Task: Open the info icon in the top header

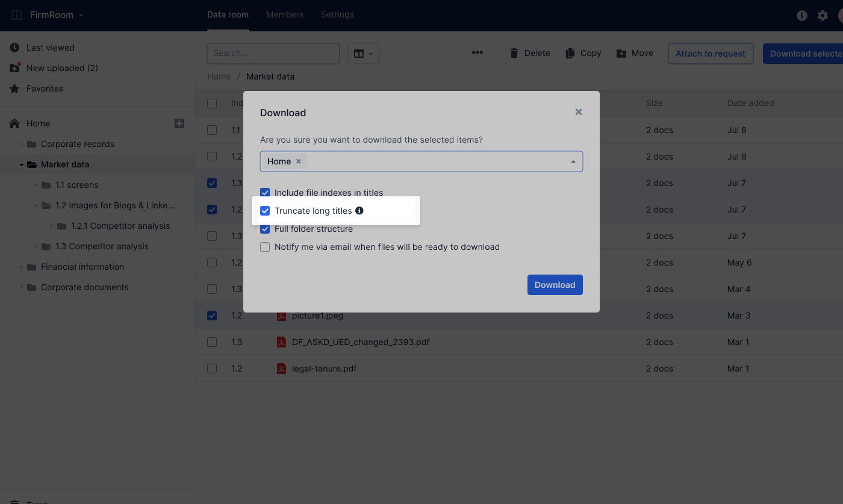Action: 802,16
